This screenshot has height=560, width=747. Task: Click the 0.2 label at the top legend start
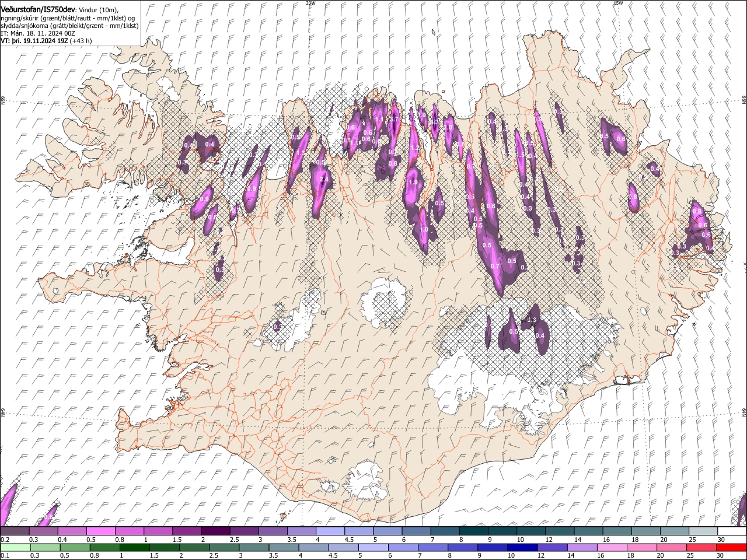(4, 540)
